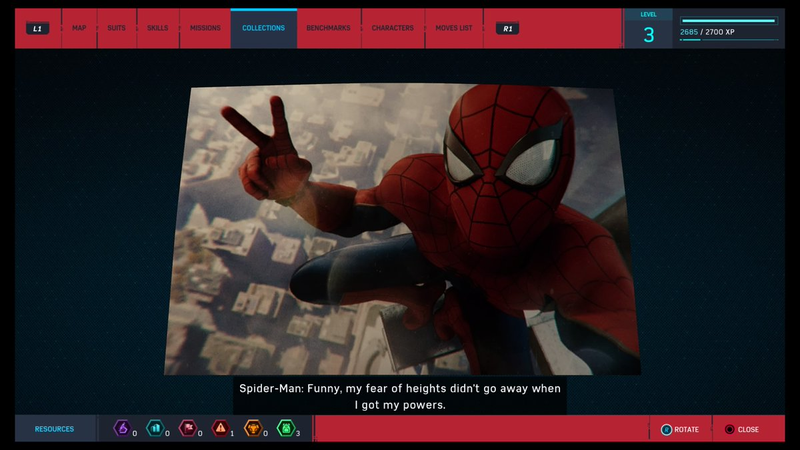Image resolution: width=800 pixels, height=450 pixels.
Task: Click the L1 previous-tab button icon
Action: (38, 29)
